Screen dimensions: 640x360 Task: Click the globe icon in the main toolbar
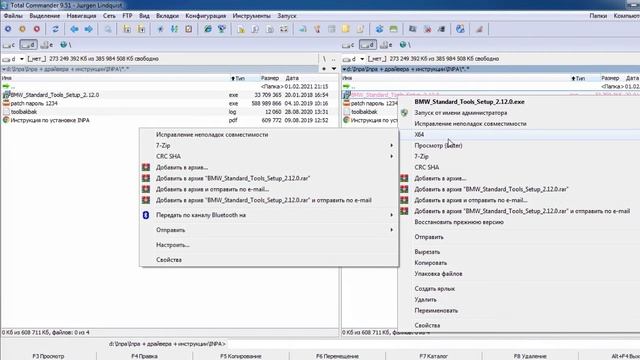click(460, 29)
